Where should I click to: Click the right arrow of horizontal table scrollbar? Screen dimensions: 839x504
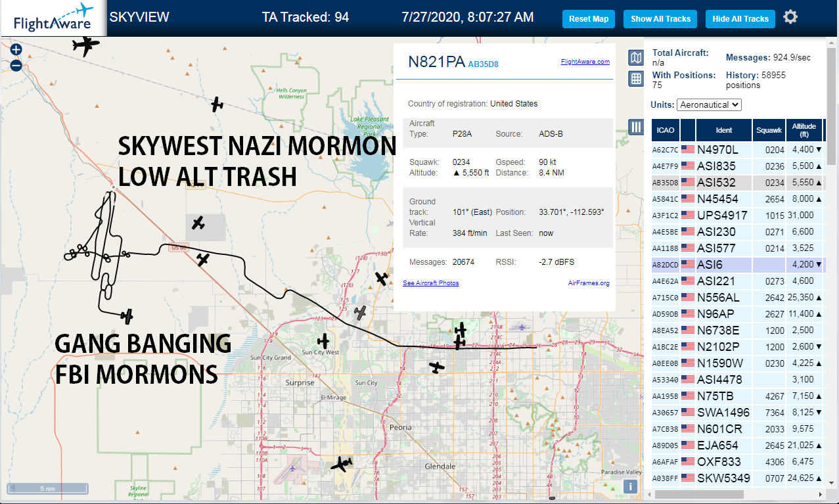[821, 494]
